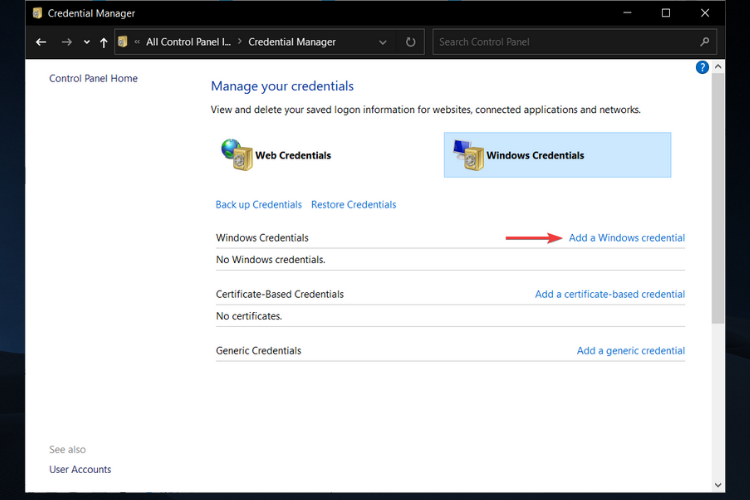Click Restore Credentials link

[353, 205]
